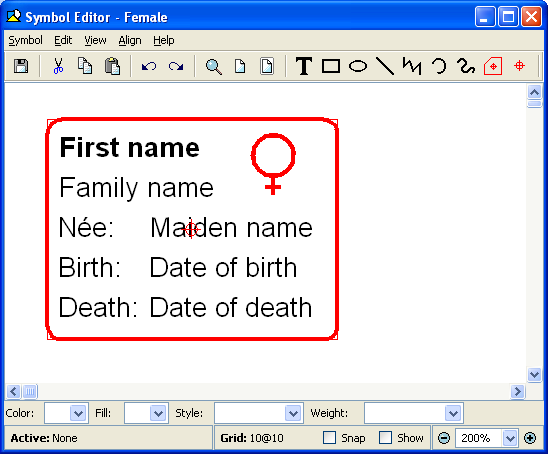The image size is (548, 454).
Task: Select the Text tool
Action: pos(304,66)
